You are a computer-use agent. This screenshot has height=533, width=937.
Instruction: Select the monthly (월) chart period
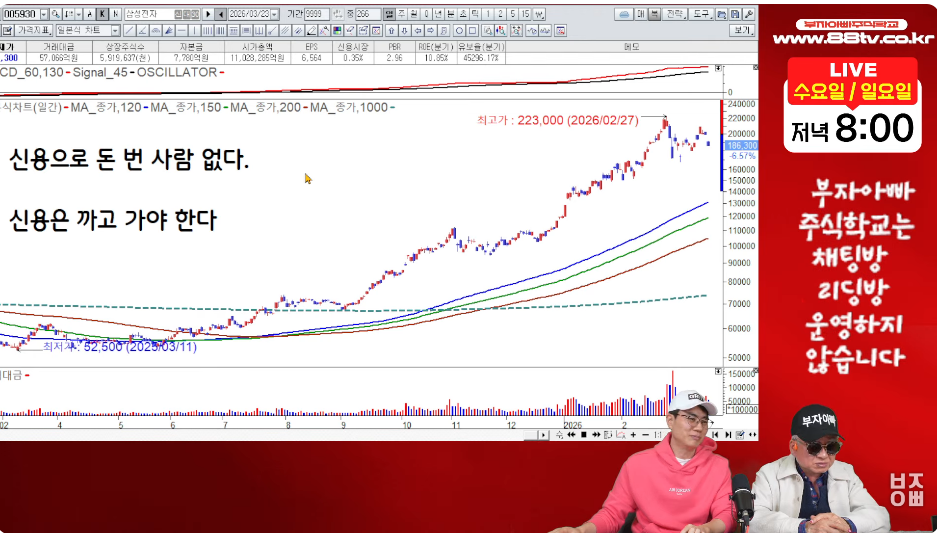[414, 14]
